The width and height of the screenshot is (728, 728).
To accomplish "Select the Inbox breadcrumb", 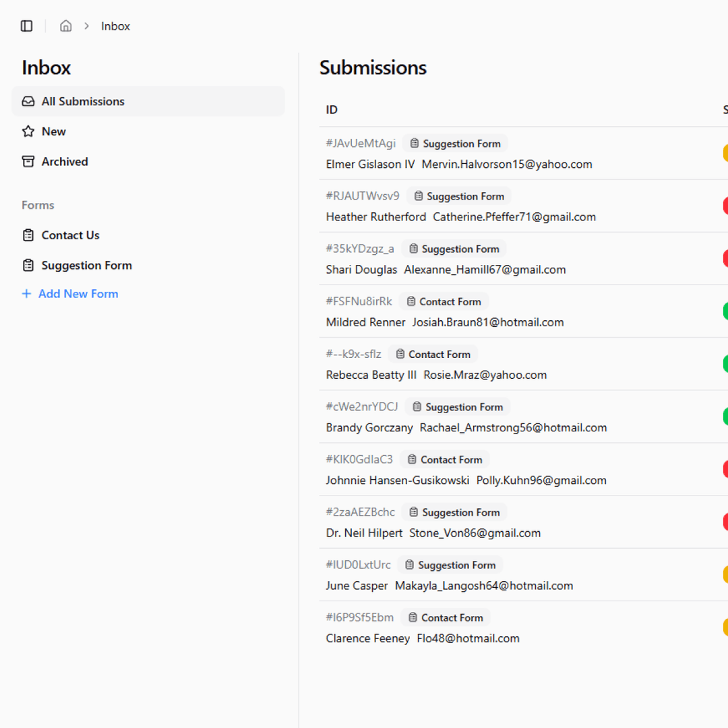I will pyautogui.click(x=115, y=26).
